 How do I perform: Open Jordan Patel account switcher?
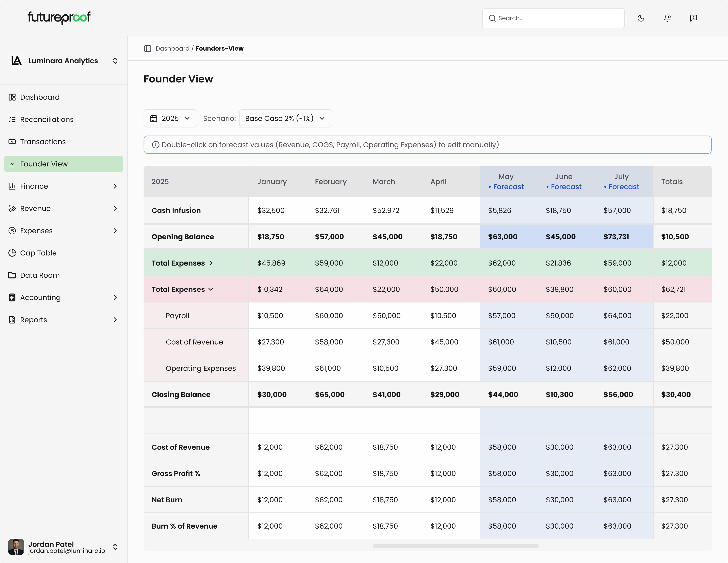click(115, 547)
